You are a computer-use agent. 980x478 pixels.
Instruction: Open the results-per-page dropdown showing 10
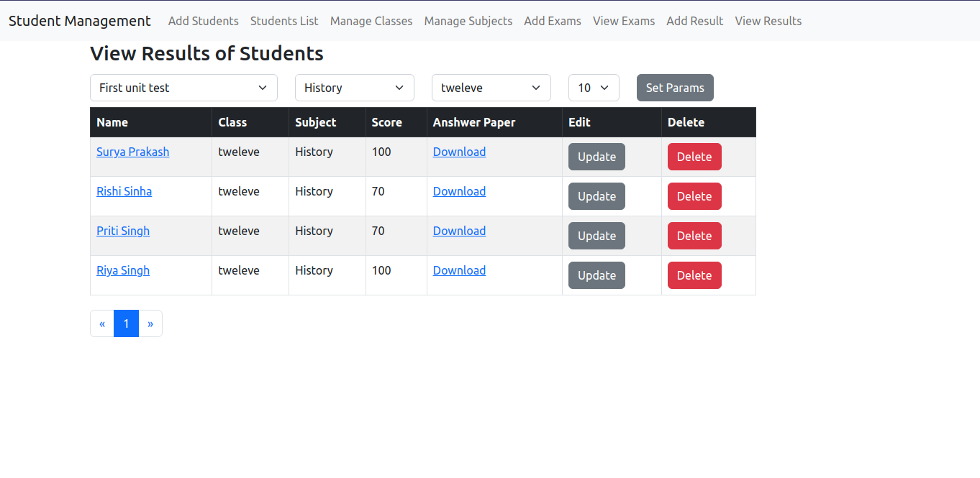coord(594,87)
